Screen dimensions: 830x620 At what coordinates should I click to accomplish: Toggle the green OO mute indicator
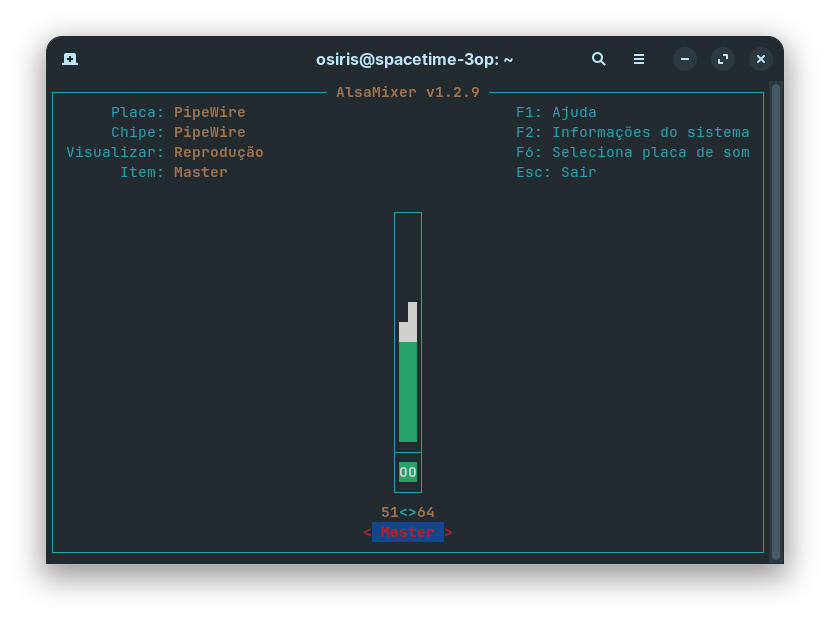pyautogui.click(x=408, y=472)
